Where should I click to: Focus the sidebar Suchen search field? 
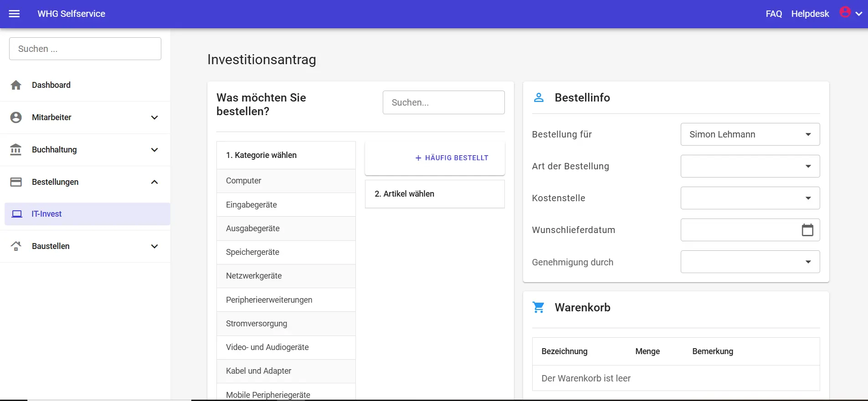85,49
